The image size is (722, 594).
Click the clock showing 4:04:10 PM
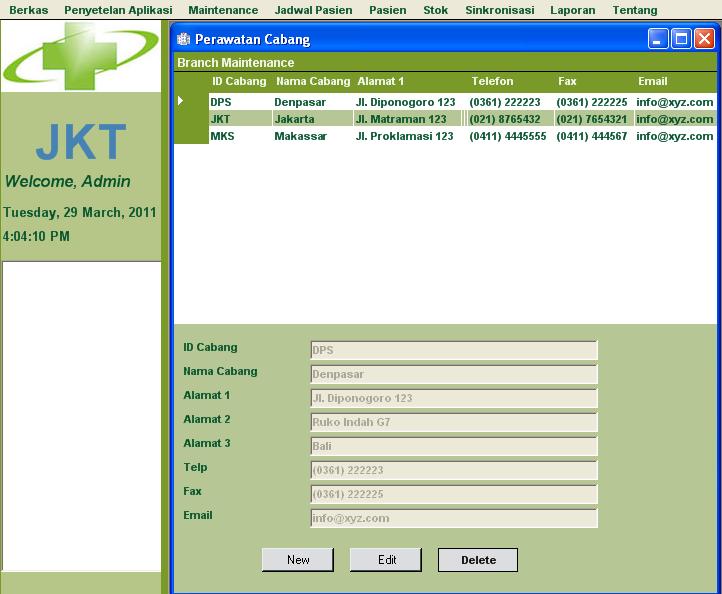click(36, 236)
